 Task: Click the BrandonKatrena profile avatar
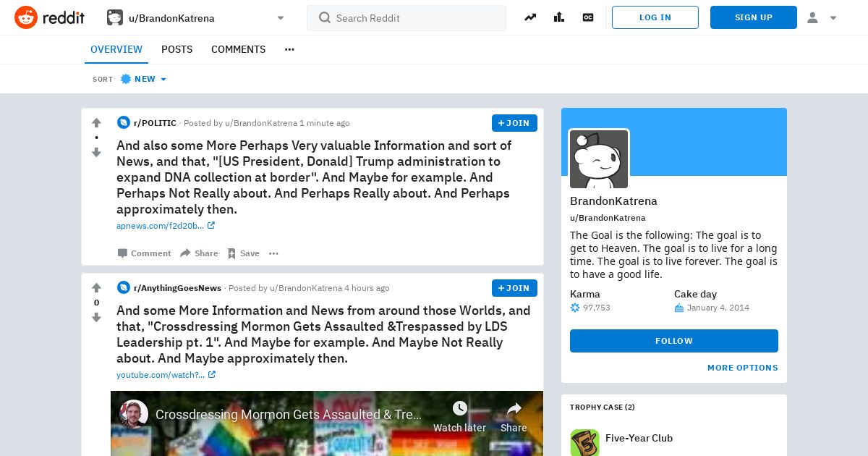tap(599, 159)
